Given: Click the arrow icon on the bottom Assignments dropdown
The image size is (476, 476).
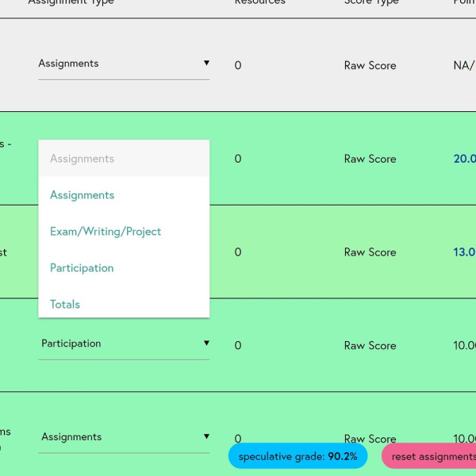Looking at the screenshot, I should coord(206,437).
